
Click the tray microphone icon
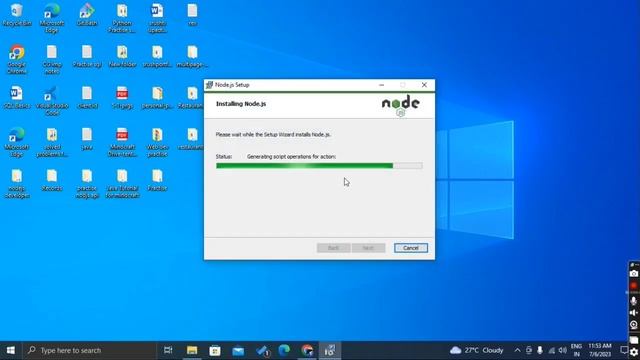click(x=540, y=350)
